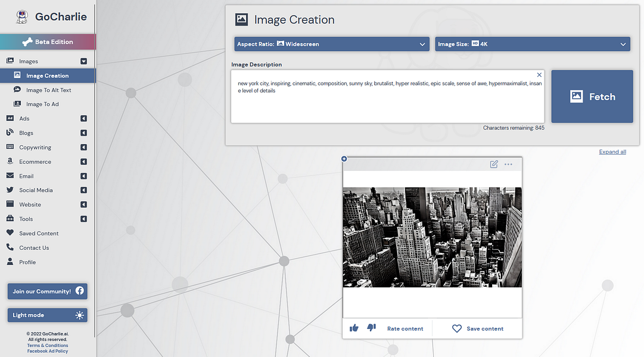Screen dimensions: 644x357
Task: Open Image To Ad tool
Action: [x=42, y=104]
